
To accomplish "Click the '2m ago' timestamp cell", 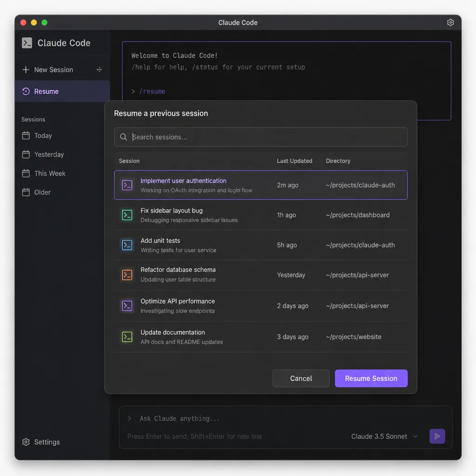I will [287, 185].
